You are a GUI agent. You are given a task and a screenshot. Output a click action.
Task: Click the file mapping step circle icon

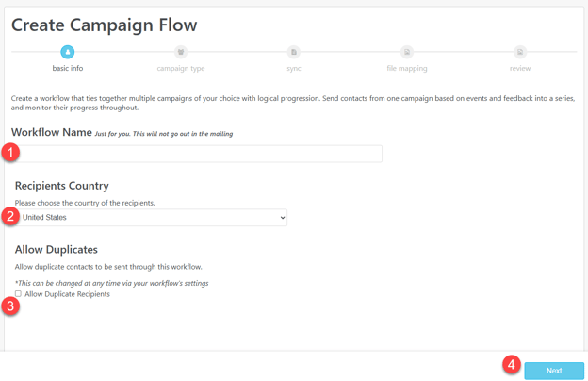coord(407,52)
